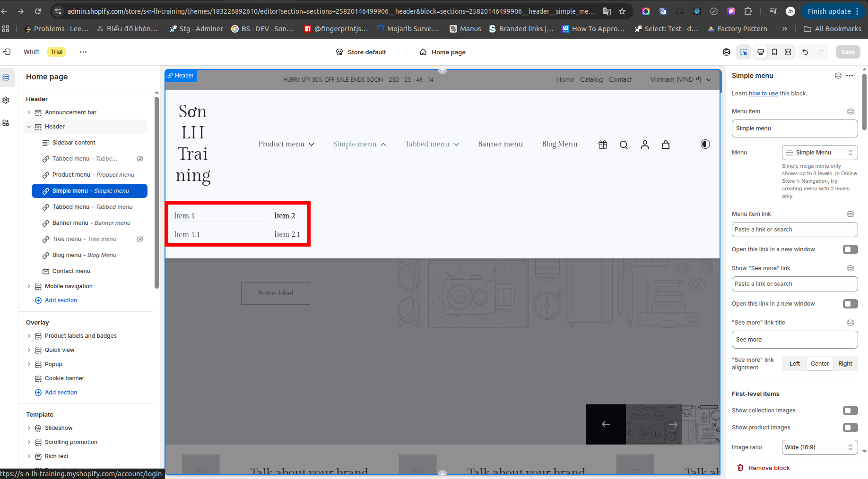Unhide the Tabbed menu – Tabbe... block

tap(140, 159)
